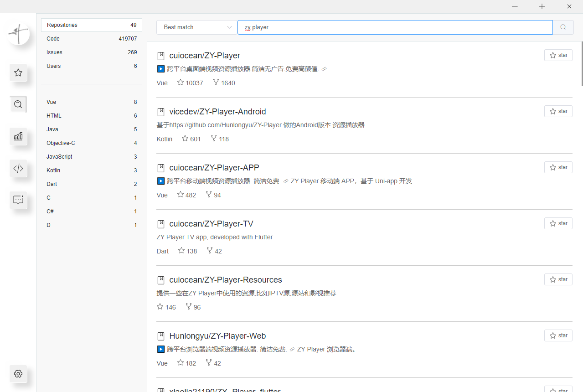Filter results by JavaScript language
Viewport: 583px width, 392px height.
[92, 157]
